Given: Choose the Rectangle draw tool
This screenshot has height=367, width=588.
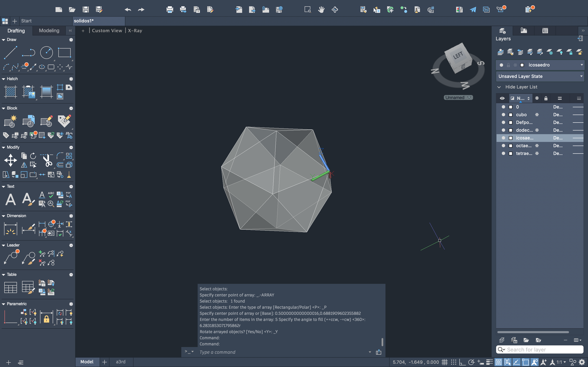Looking at the screenshot, I should [x=64, y=52].
